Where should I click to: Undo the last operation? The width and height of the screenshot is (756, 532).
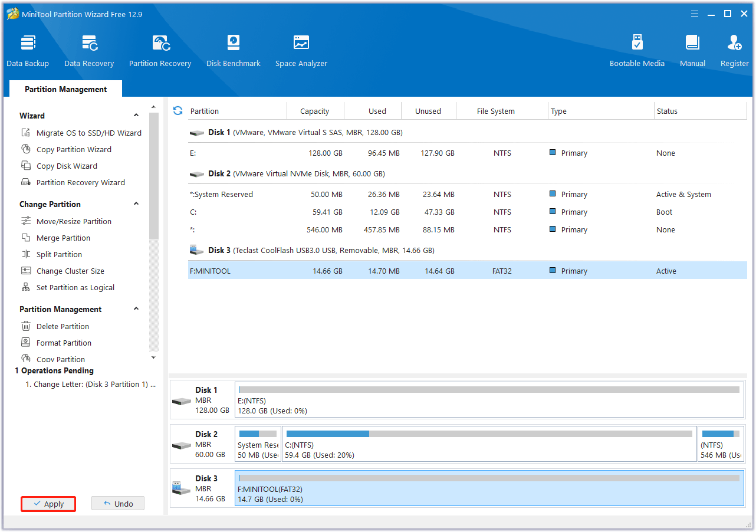click(x=117, y=503)
